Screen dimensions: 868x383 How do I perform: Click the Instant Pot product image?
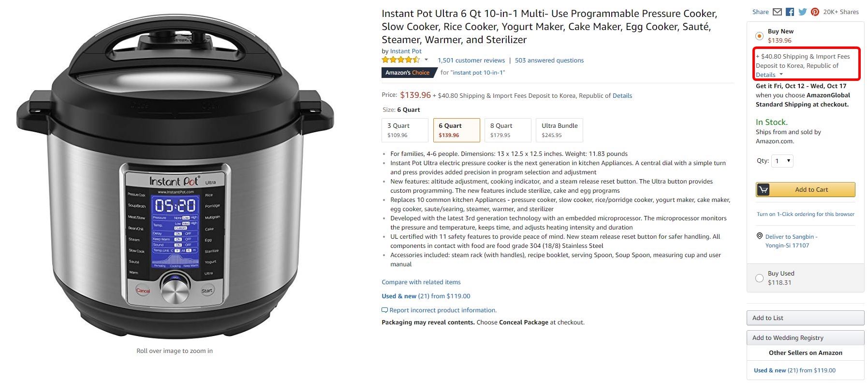[x=175, y=177]
